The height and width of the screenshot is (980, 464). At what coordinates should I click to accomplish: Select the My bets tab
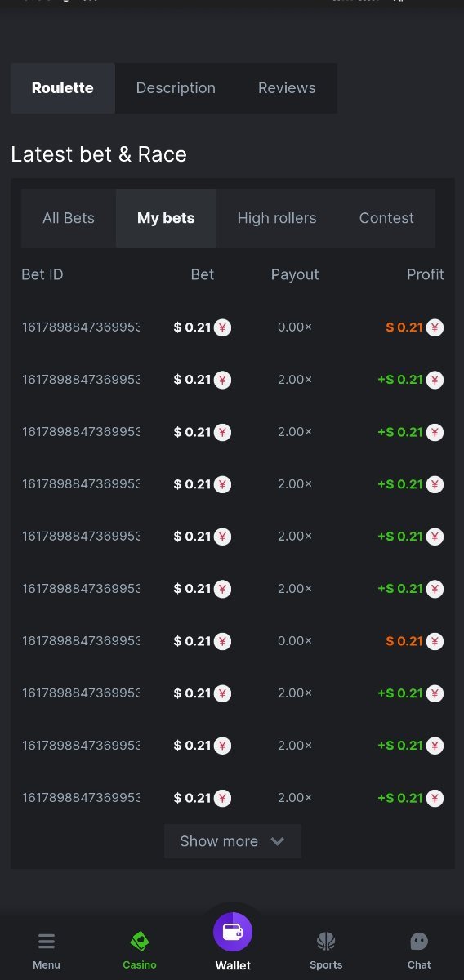(x=166, y=218)
